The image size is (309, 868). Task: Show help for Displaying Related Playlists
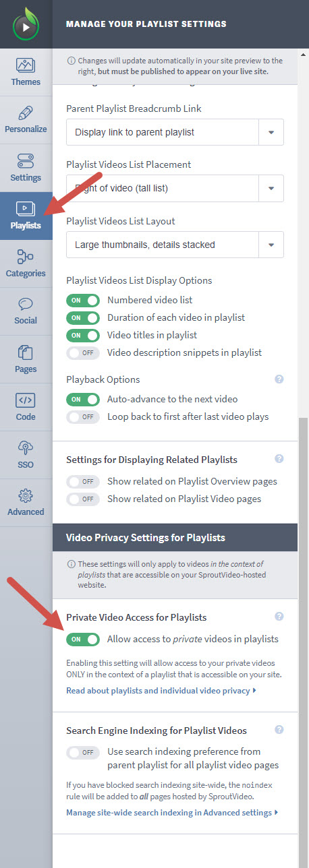pyautogui.click(x=279, y=459)
